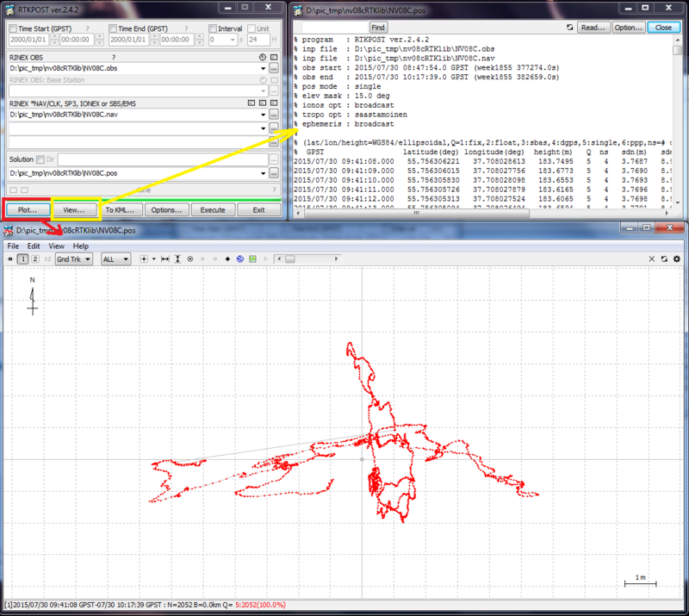Screen dimensions: 689x616
Task: Click the options gear icon in plot window
Action: click(x=677, y=259)
